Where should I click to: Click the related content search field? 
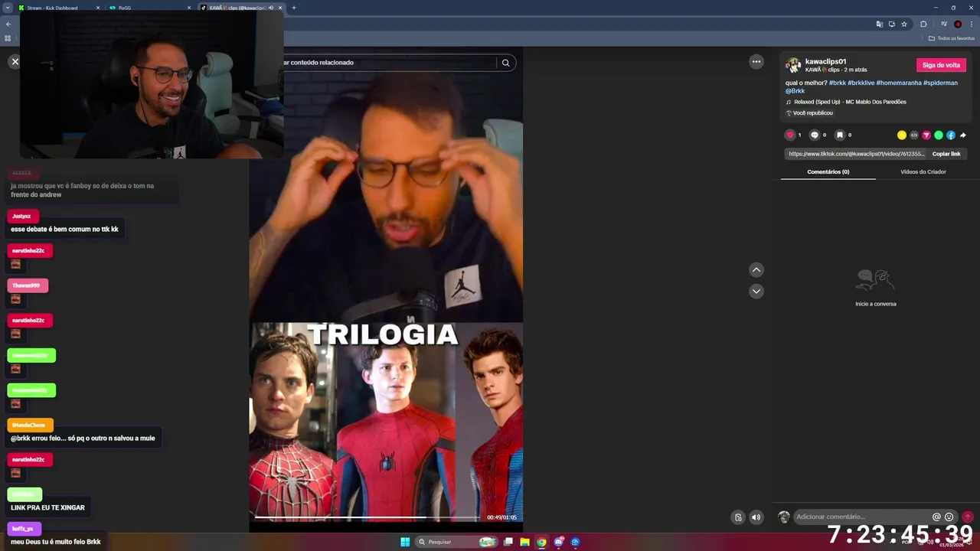click(x=389, y=63)
